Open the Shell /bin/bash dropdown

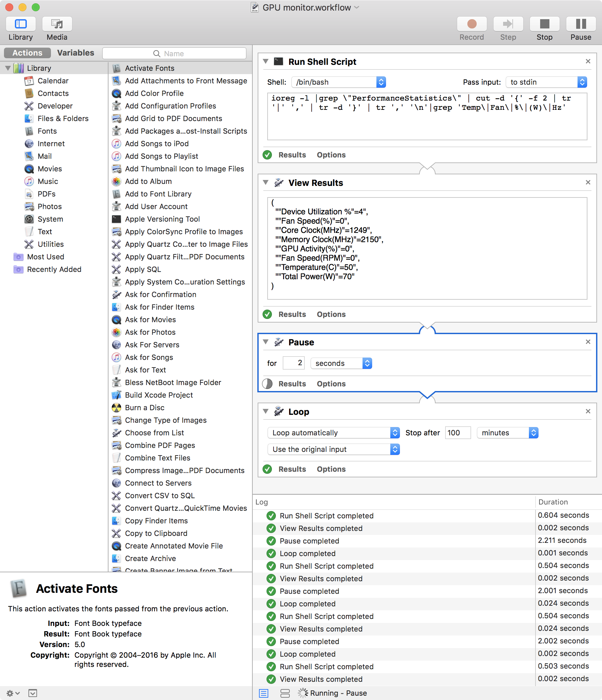click(x=338, y=82)
